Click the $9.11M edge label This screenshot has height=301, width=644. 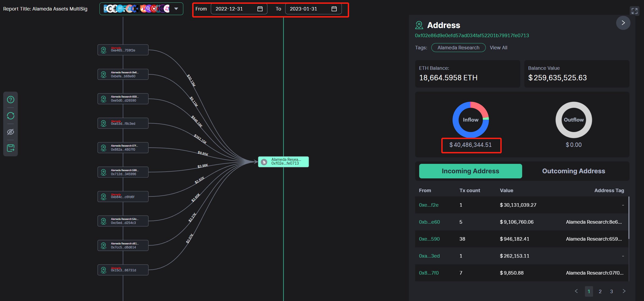194,101
